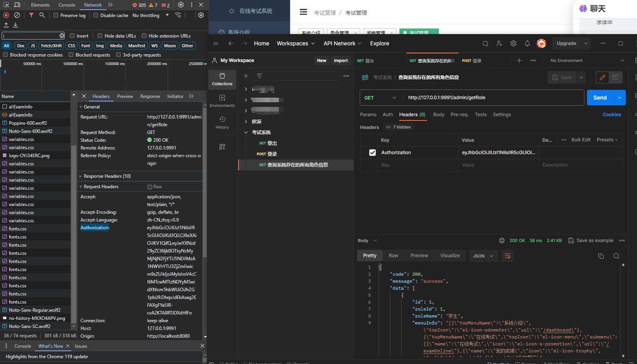Viewport: 637px width, 364px height.
Task: Open the No throttling dropdown
Action: click(151, 15)
